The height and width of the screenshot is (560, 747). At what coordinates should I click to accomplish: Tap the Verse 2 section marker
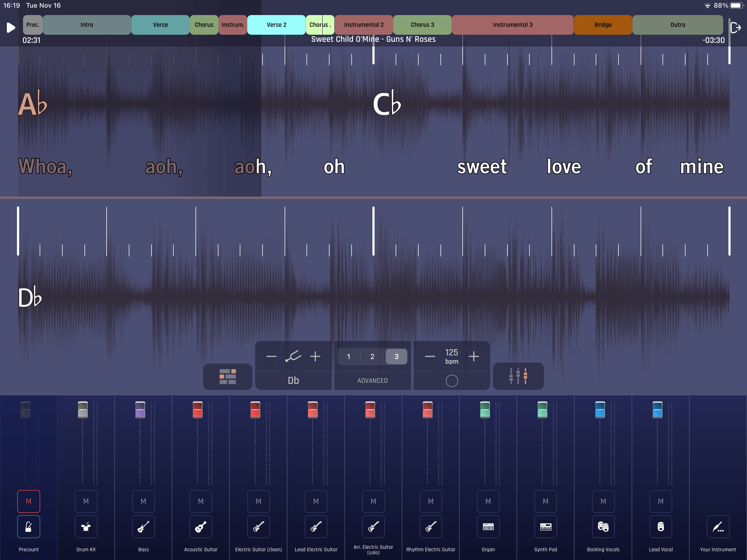(276, 25)
